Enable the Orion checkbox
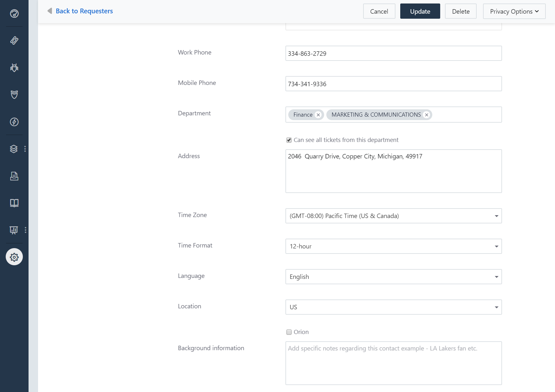 (x=289, y=332)
